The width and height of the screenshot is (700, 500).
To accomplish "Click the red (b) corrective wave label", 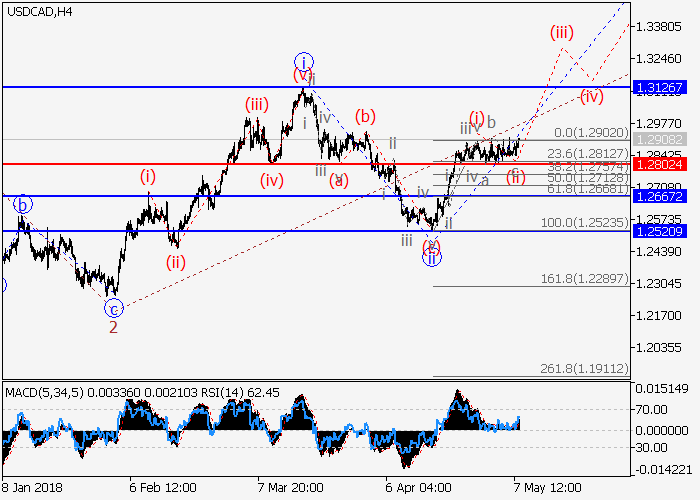I will pyautogui.click(x=365, y=115).
